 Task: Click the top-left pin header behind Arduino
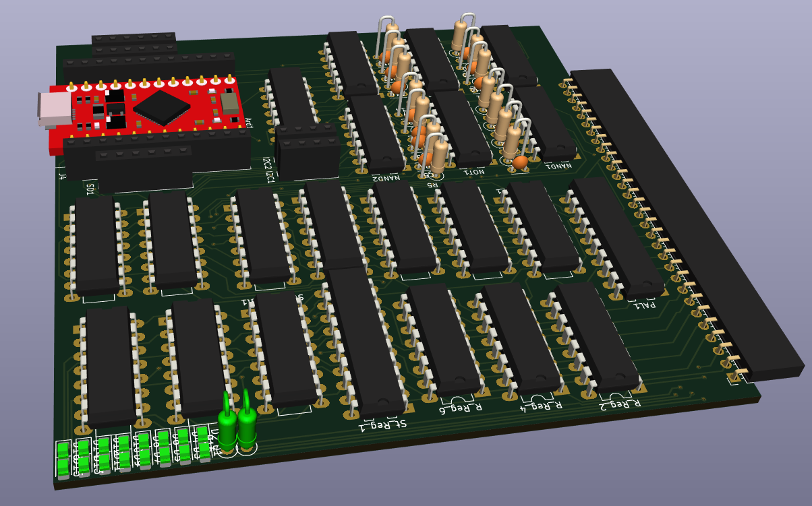pyautogui.click(x=134, y=44)
